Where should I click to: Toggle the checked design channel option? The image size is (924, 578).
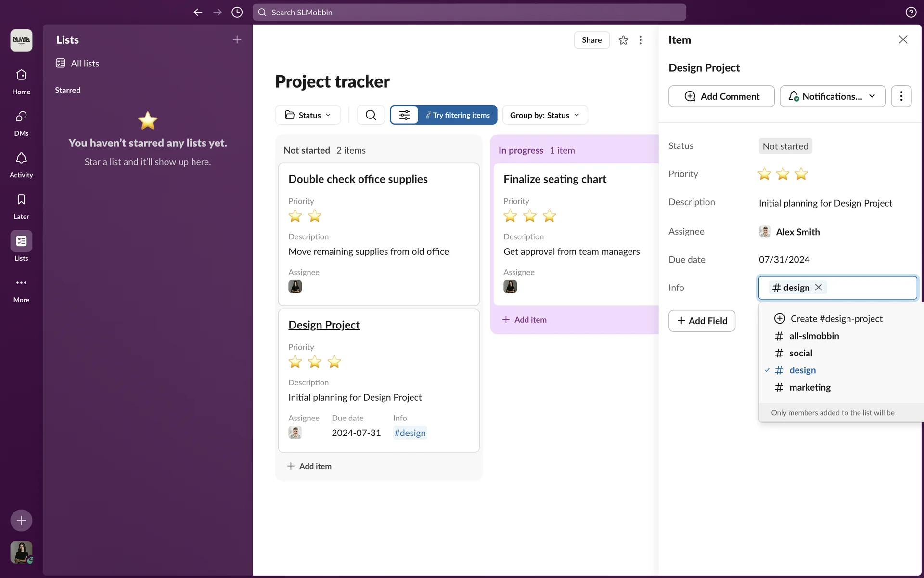tap(802, 370)
